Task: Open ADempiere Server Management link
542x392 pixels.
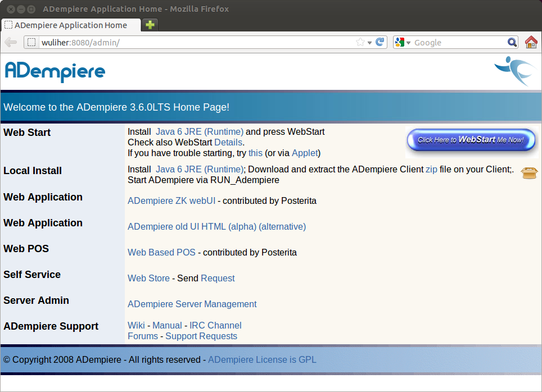Action: pos(192,304)
